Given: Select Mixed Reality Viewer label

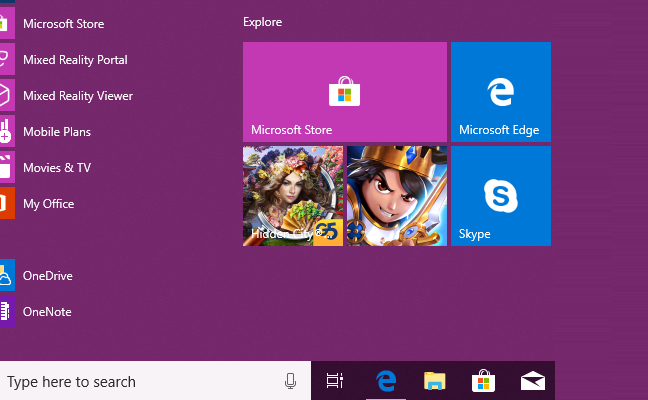Looking at the screenshot, I should (78, 96).
